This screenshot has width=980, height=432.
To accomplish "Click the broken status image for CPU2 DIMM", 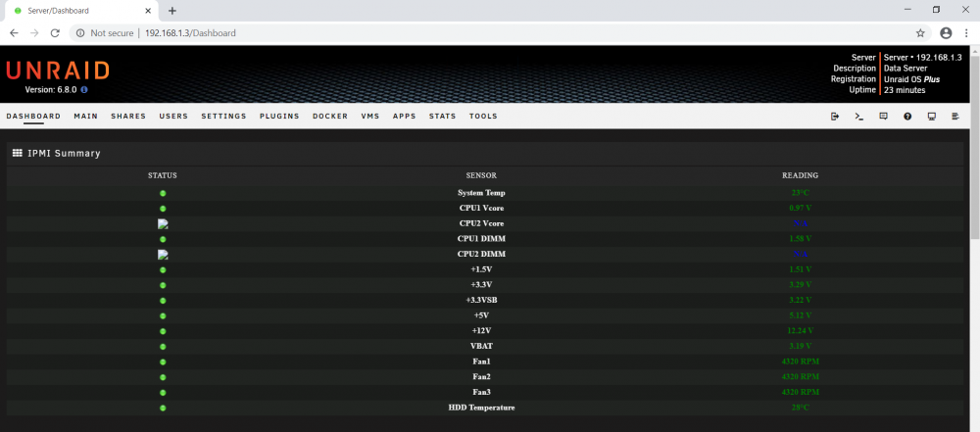I will point(163,254).
